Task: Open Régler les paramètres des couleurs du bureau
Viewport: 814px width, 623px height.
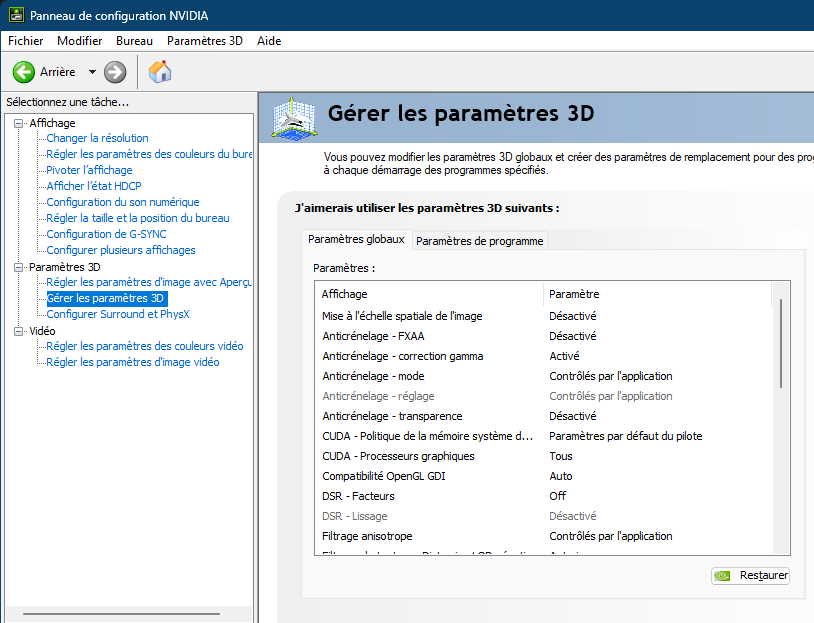Action: tap(149, 154)
